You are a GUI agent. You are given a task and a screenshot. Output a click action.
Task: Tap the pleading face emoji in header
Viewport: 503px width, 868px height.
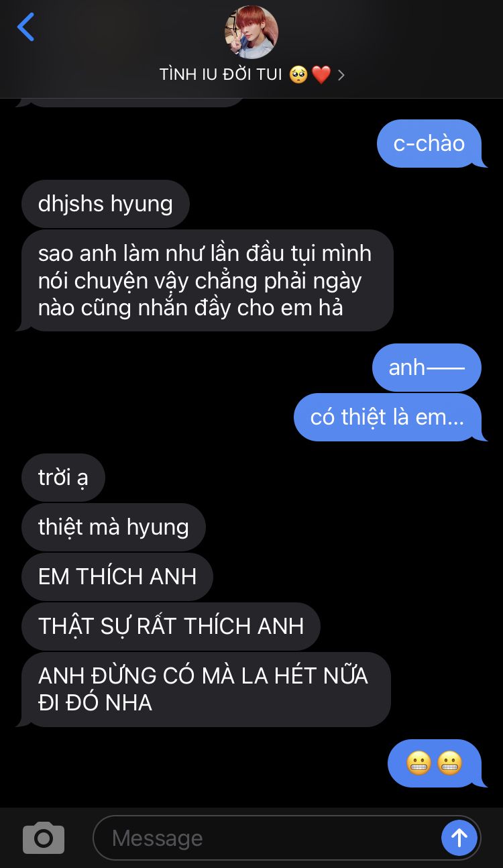pyautogui.click(x=298, y=75)
